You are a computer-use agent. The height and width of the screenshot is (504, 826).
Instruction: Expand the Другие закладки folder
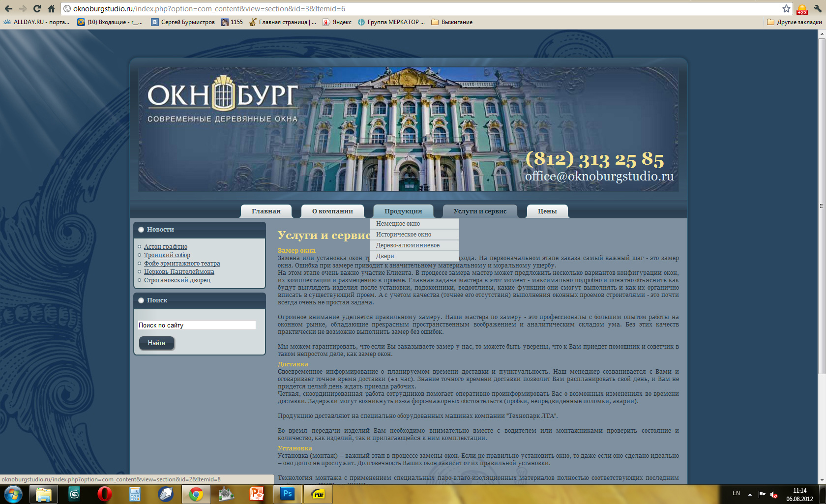[794, 22]
